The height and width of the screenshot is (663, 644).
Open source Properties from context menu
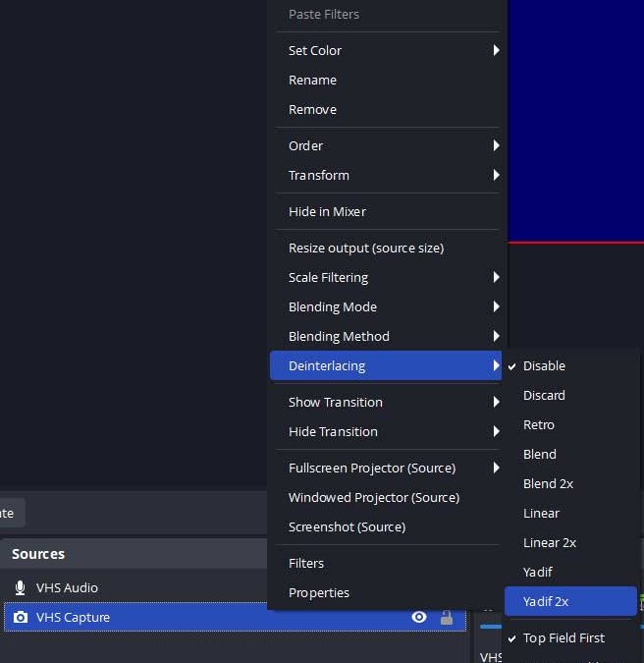(319, 592)
